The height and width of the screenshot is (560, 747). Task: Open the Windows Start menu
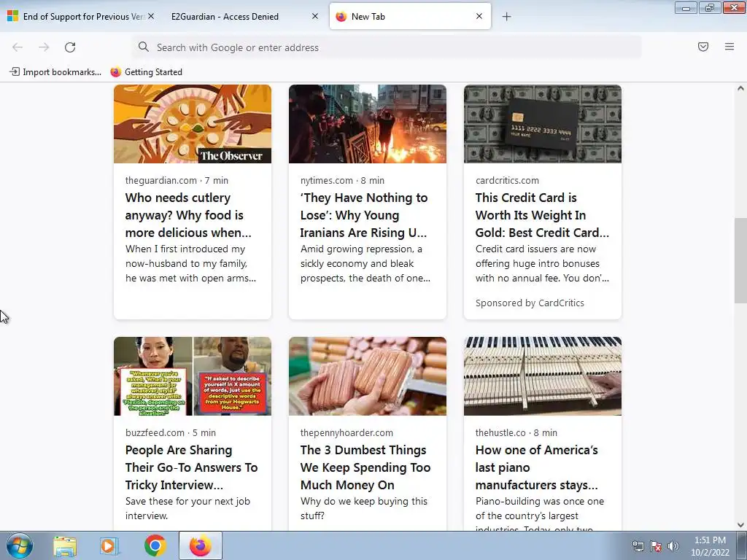(20, 545)
